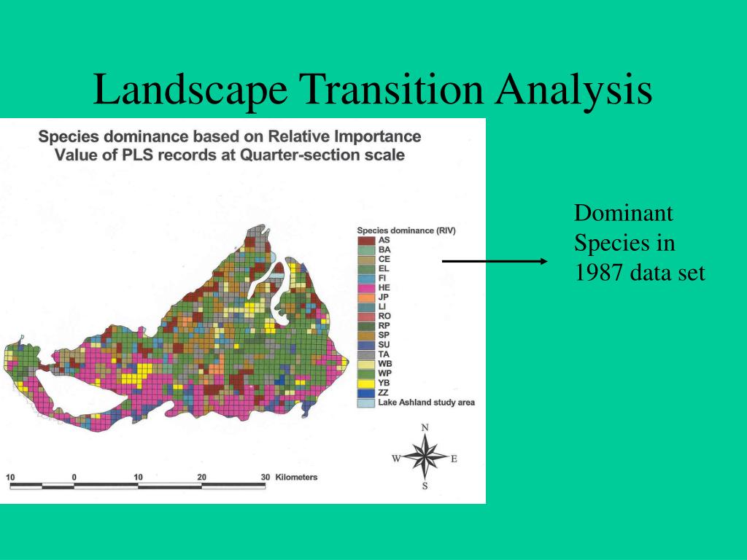Click the SU legend color swatch

pyautogui.click(x=366, y=345)
